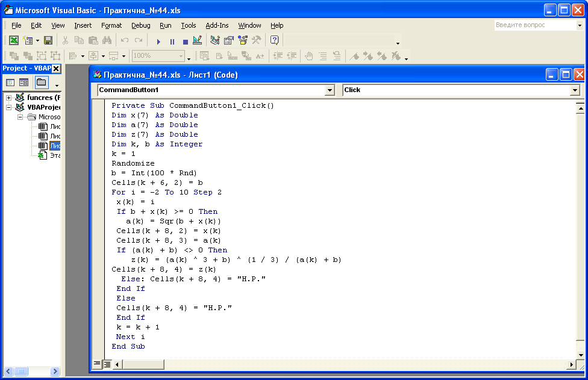Open the View menu
The image size is (588, 380).
(58, 25)
